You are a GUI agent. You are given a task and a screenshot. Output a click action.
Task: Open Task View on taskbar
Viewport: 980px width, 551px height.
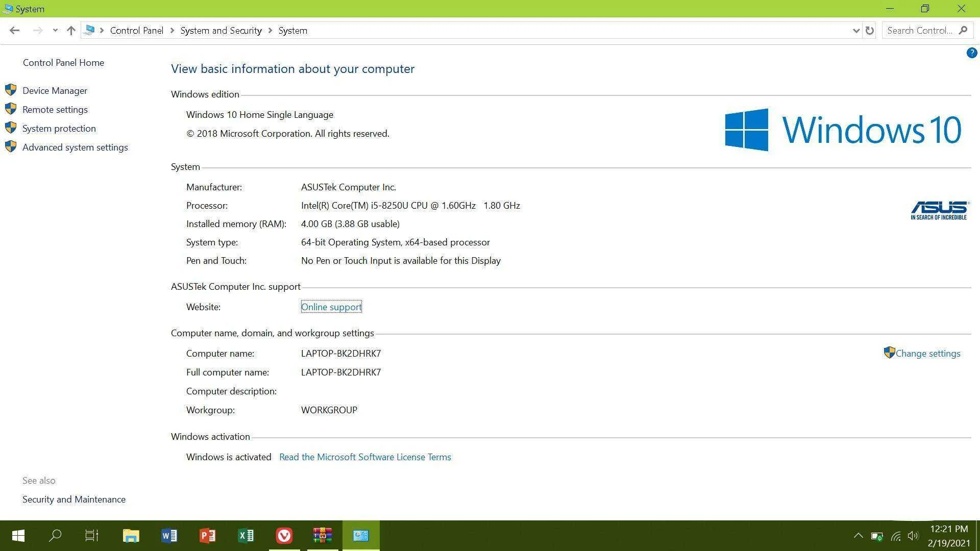tap(92, 536)
